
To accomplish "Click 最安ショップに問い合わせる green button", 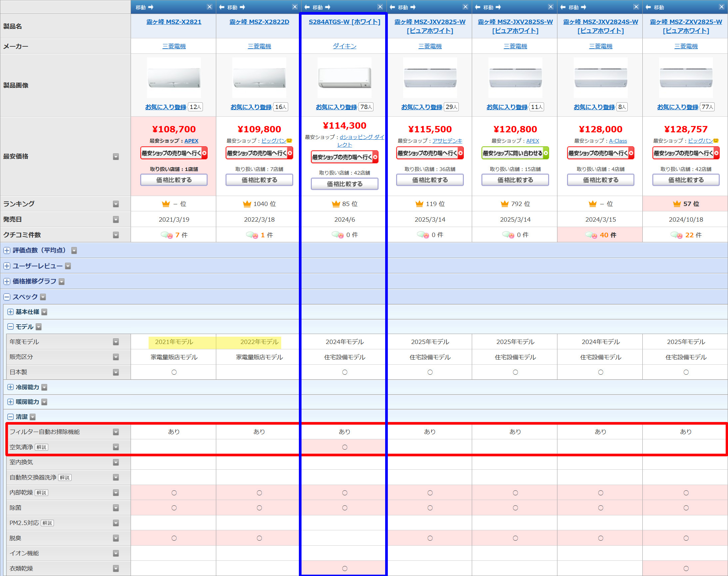I will pyautogui.click(x=515, y=153).
